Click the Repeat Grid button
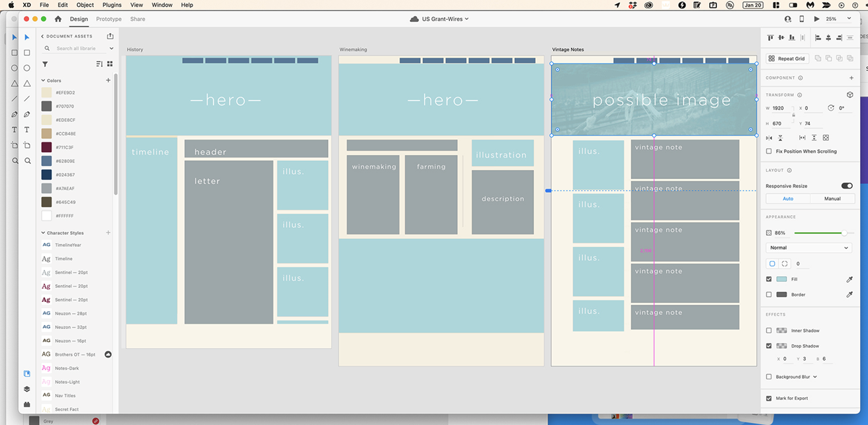Image resolution: width=868 pixels, height=425 pixels. tap(786, 58)
